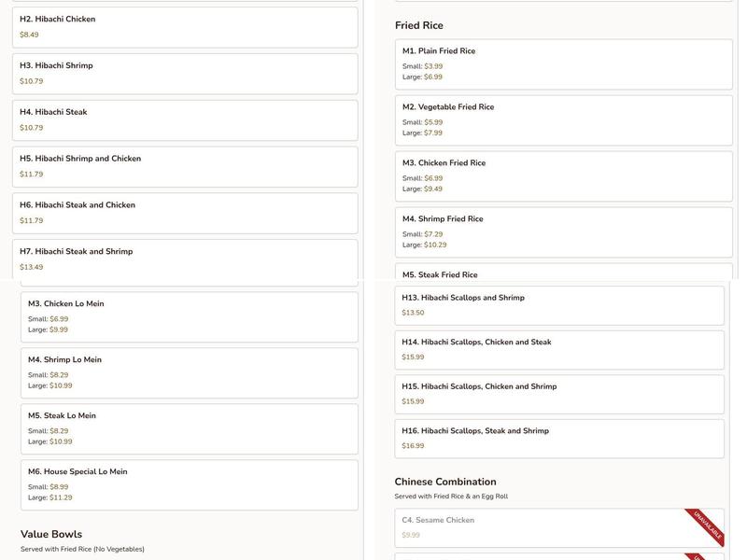The height and width of the screenshot is (560, 747).
Task: Open H3. Hibachi Shrimp menu item
Action: click(x=184, y=74)
